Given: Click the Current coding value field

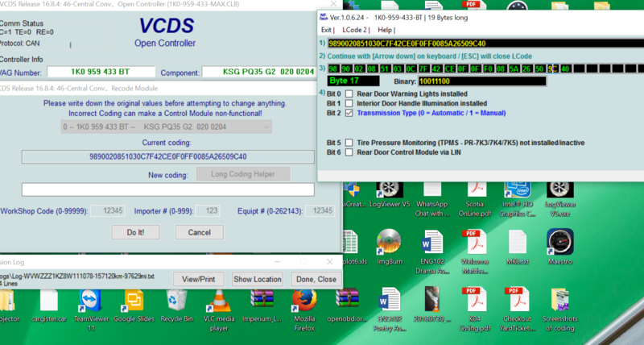Looking at the screenshot, I should [x=168, y=156].
